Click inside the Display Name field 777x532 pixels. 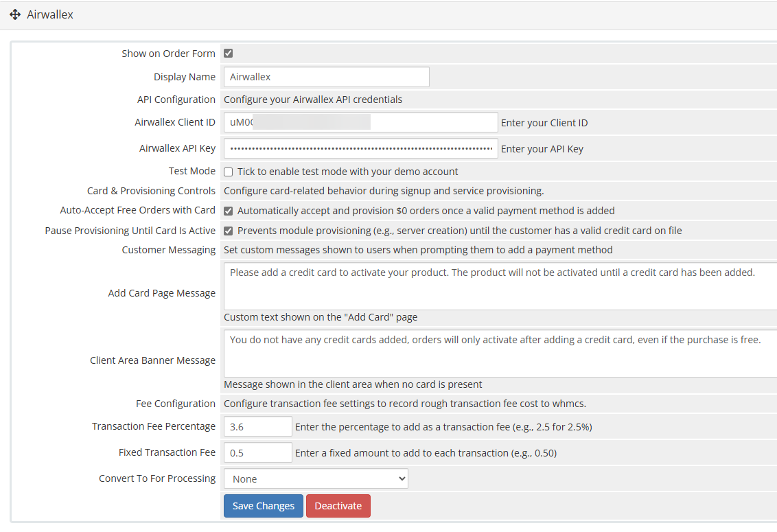tap(325, 76)
